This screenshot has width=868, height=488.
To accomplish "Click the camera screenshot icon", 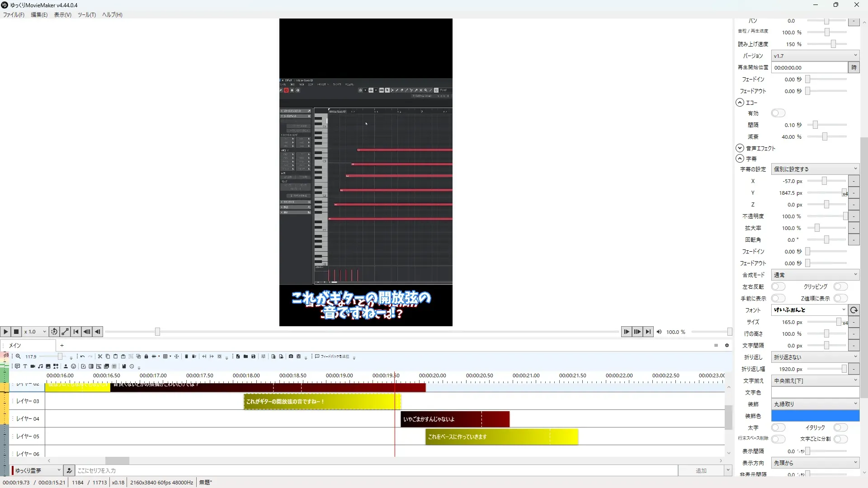I will point(291,357).
